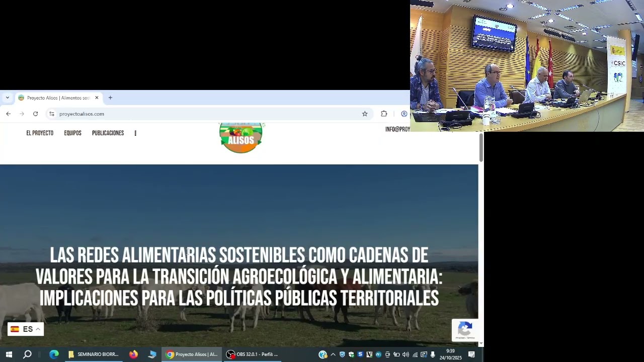Image resolution: width=644 pixels, height=362 pixels.
Task: Switch to the OBS 32.0.1 window
Action: click(x=253, y=354)
